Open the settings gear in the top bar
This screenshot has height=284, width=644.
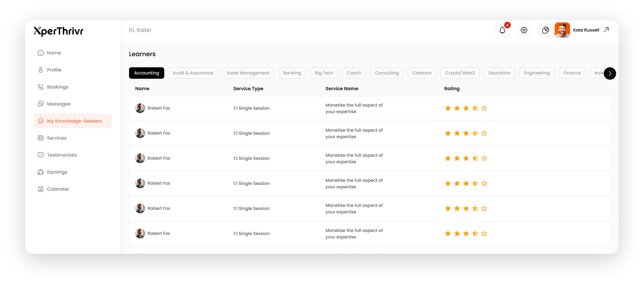tap(524, 30)
